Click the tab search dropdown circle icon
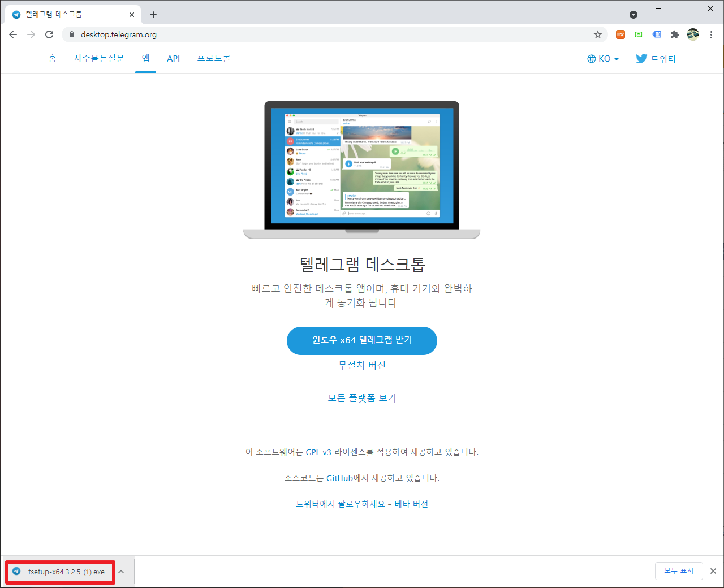Screen dimensions: 724x588 click(633, 15)
